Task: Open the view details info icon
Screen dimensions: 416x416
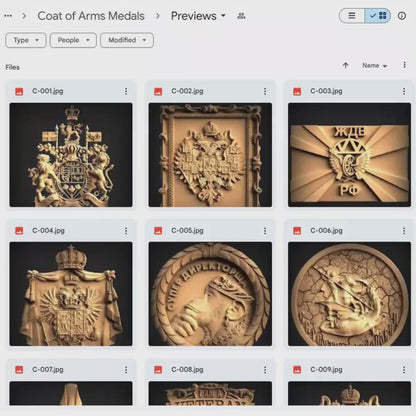Action: [402, 16]
